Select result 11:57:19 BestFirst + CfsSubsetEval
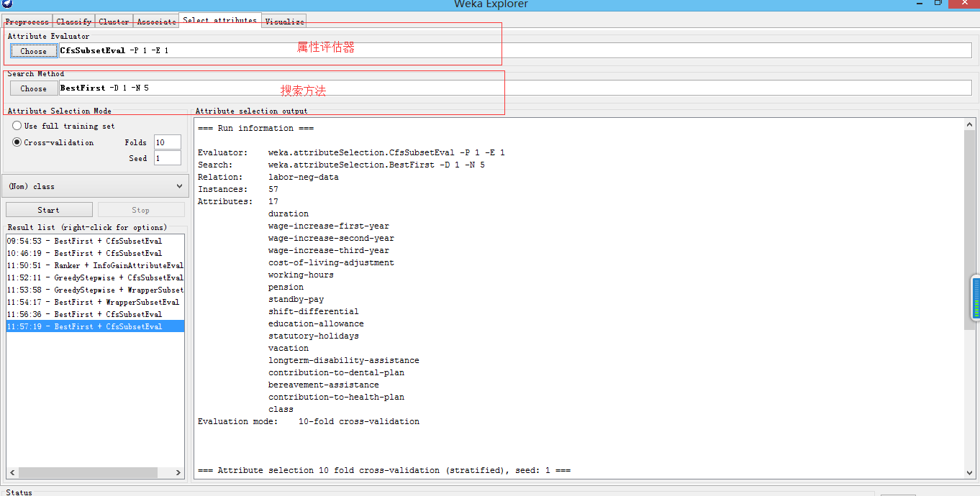Screen dimensions: 980x496 95,326
